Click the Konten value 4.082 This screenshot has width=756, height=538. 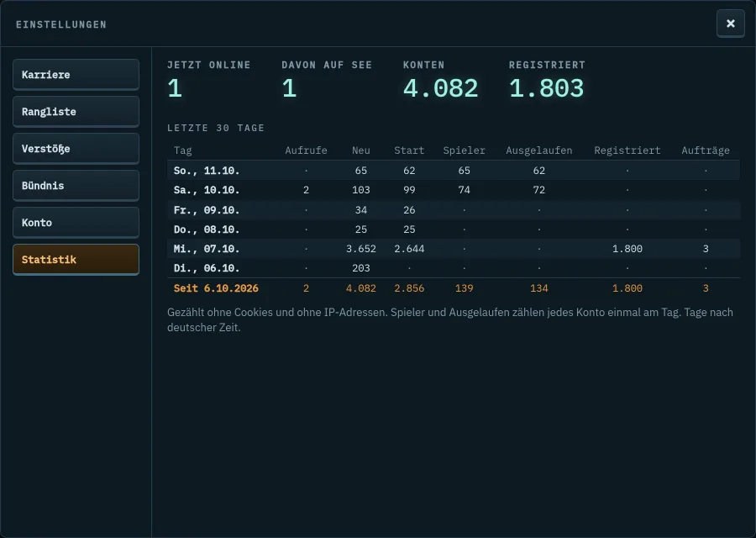[440, 88]
